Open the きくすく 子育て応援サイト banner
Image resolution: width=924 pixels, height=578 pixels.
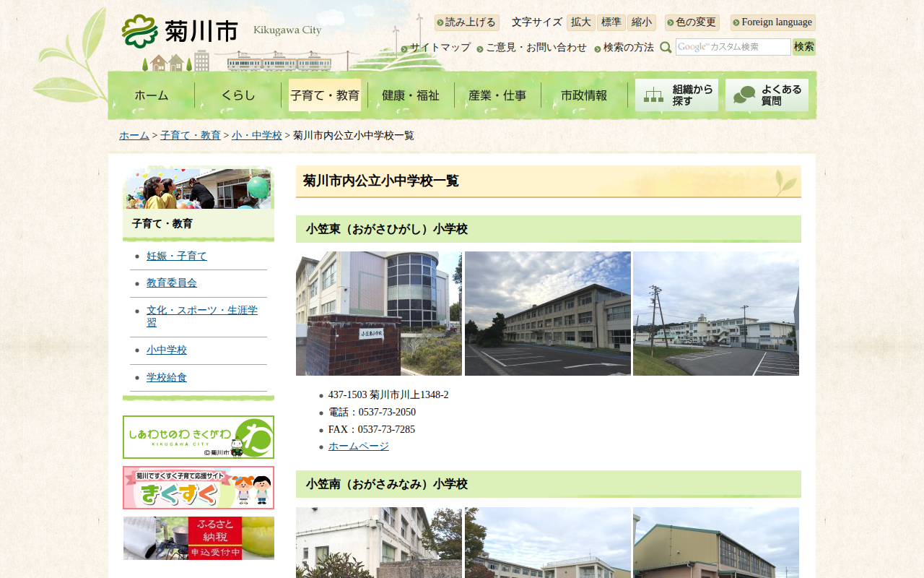point(199,488)
